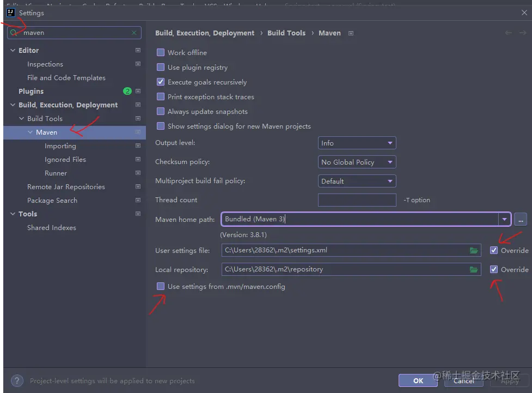The width and height of the screenshot is (532, 393).
Task: Click the IntelliJ logo in title bar
Action: (x=10, y=13)
